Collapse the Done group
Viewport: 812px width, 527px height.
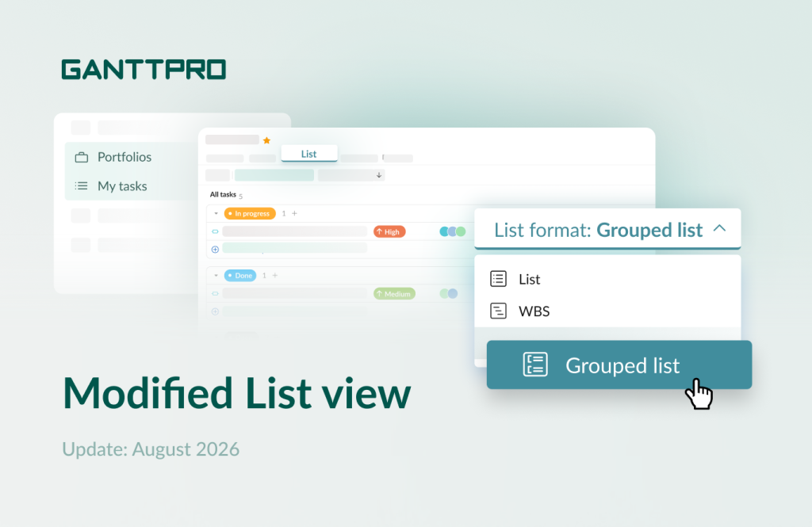point(216,276)
